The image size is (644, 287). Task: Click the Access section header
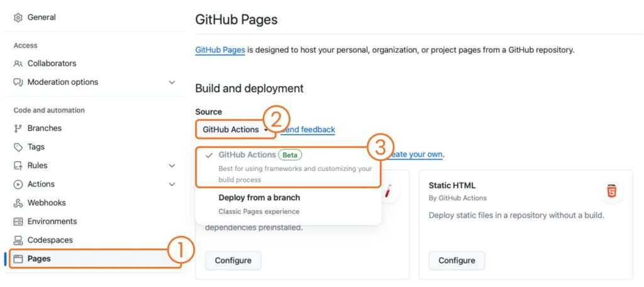click(x=25, y=46)
